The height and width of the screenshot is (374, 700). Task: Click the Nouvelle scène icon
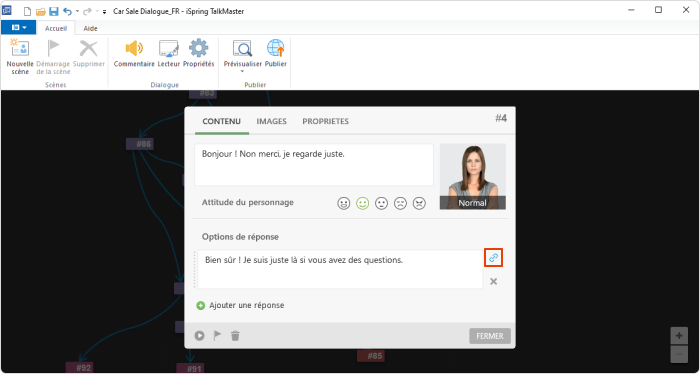[x=20, y=48]
